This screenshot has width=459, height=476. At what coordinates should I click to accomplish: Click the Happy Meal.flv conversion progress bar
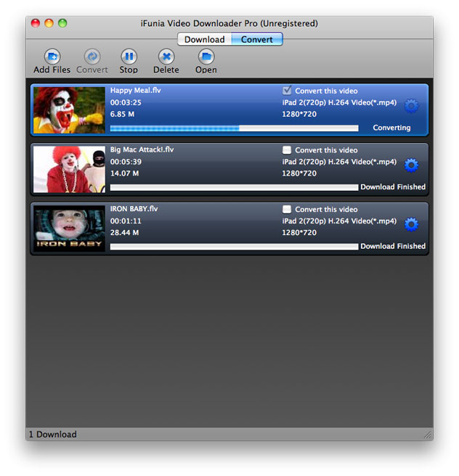(234, 128)
